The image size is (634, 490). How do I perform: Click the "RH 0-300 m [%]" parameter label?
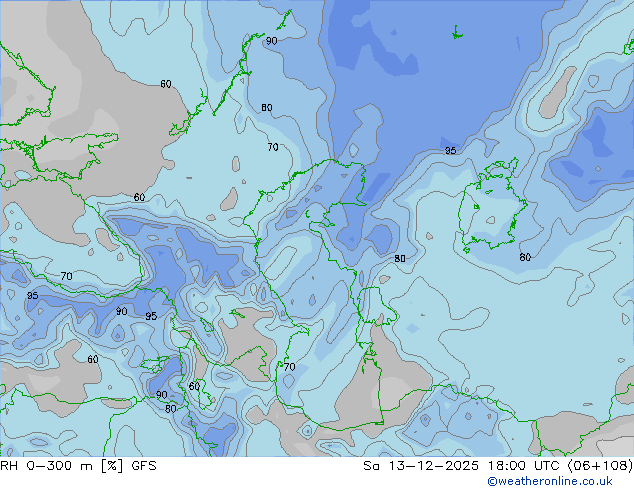(x=61, y=466)
